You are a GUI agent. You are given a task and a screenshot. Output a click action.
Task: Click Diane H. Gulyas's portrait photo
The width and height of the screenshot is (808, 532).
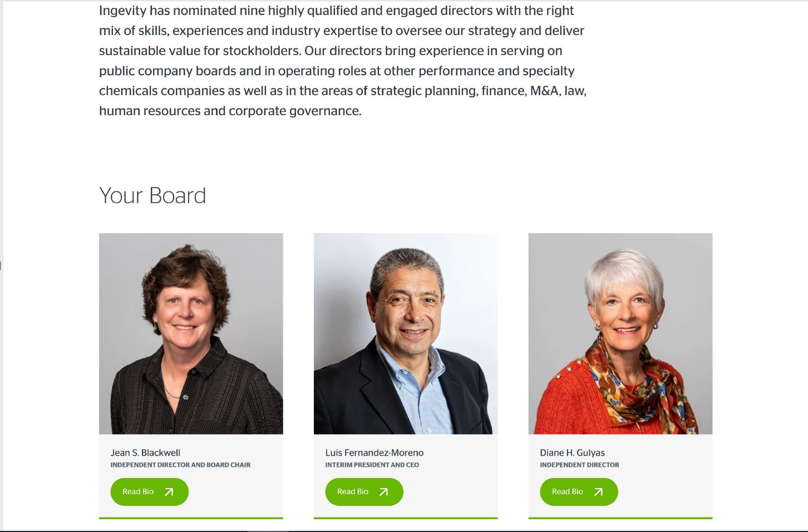coord(620,333)
